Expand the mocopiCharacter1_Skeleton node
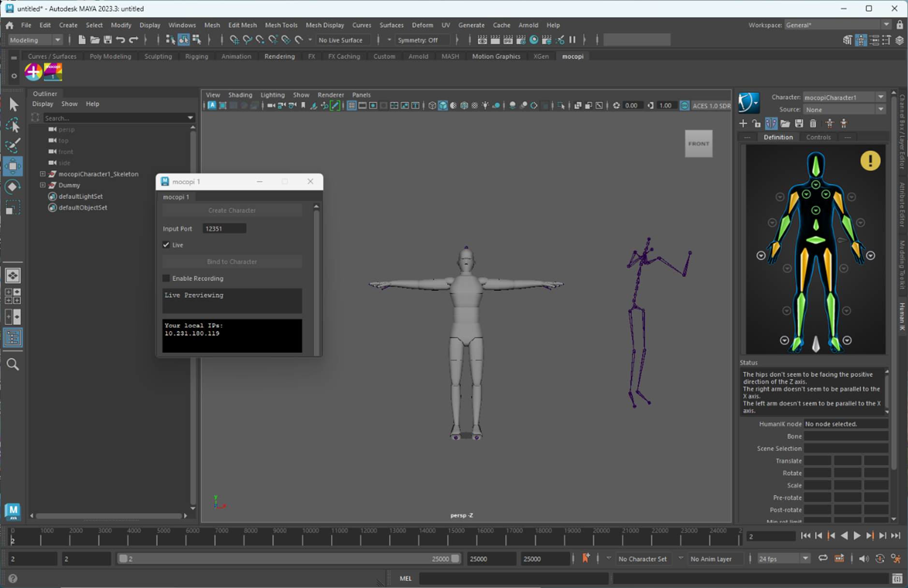Viewport: 908px width, 588px height. coord(43,174)
